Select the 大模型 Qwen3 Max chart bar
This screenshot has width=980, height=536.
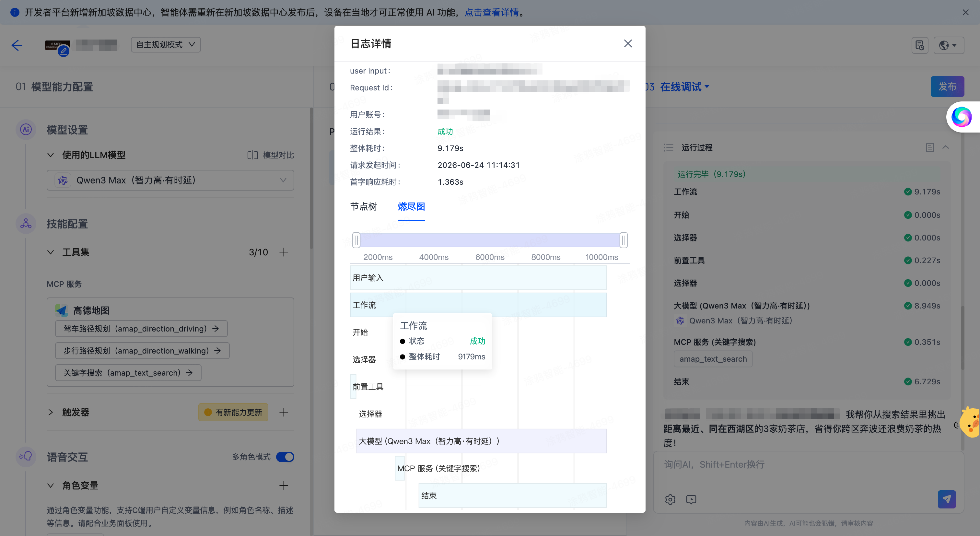[481, 441]
